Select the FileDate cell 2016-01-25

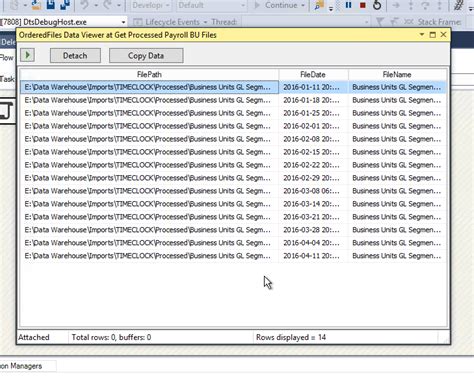click(313, 113)
